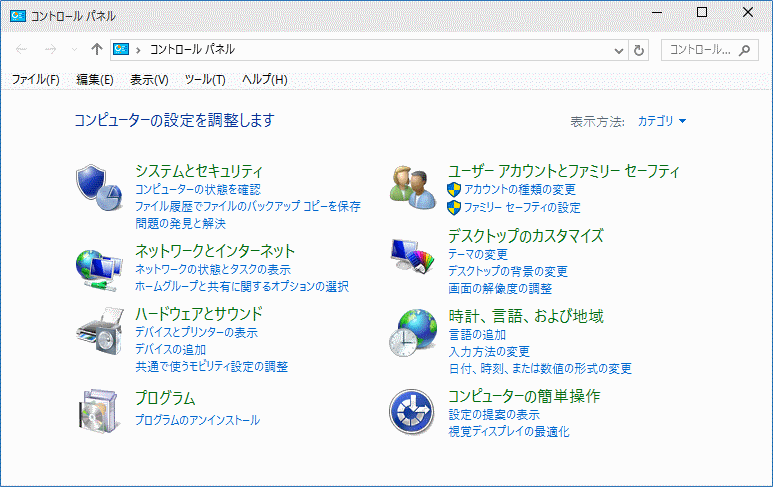Click the システムとセキュリティ shield icon
The image size is (773, 487).
99,188
